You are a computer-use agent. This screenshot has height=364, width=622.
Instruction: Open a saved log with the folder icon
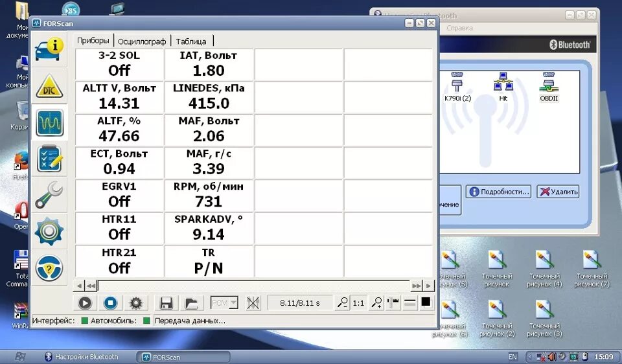coord(192,303)
